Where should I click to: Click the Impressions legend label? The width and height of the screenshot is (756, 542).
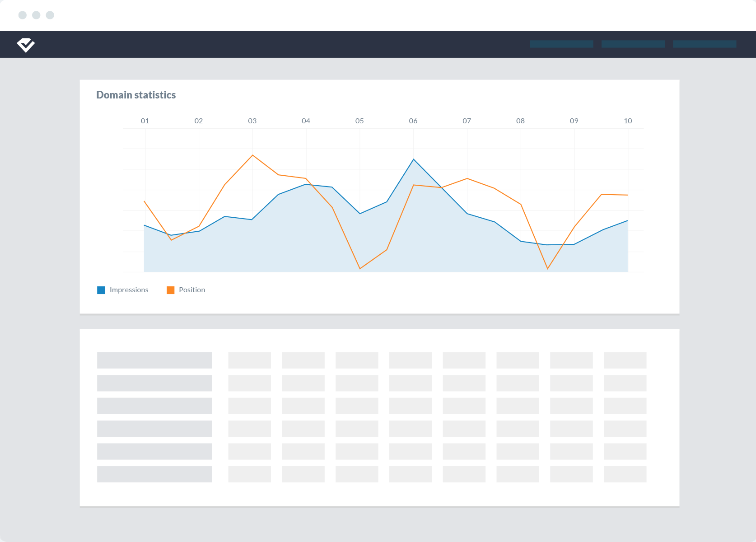coord(129,290)
